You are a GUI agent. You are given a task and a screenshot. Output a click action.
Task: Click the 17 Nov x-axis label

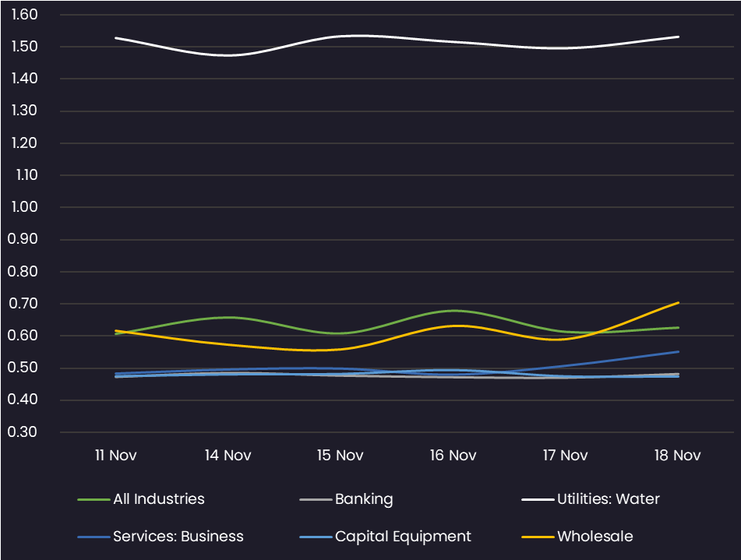click(565, 455)
